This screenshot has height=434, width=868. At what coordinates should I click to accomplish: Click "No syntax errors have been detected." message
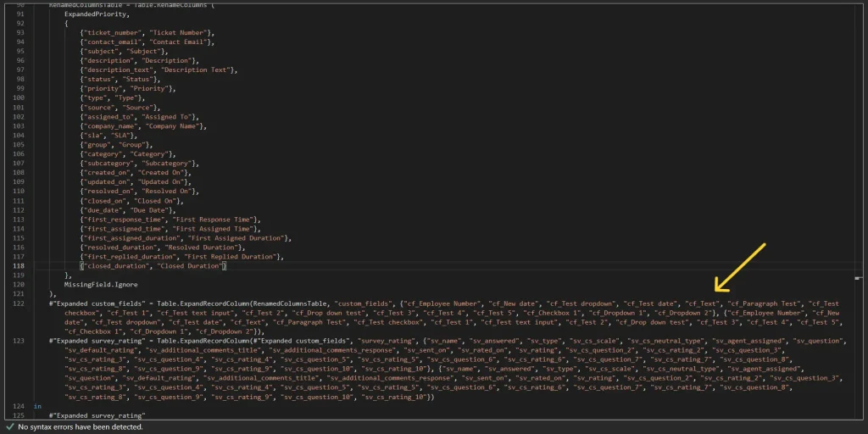click(x=81, y=427)
